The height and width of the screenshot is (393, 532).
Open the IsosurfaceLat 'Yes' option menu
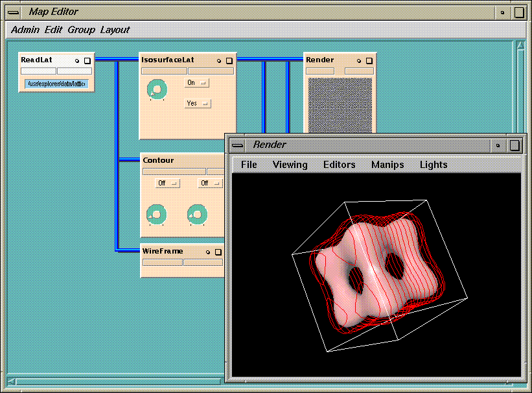tap(197, 103)
